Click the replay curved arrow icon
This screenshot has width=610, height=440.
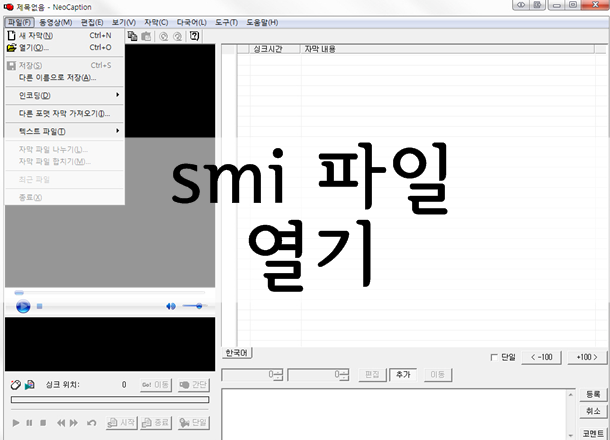[x=91, y=422]
